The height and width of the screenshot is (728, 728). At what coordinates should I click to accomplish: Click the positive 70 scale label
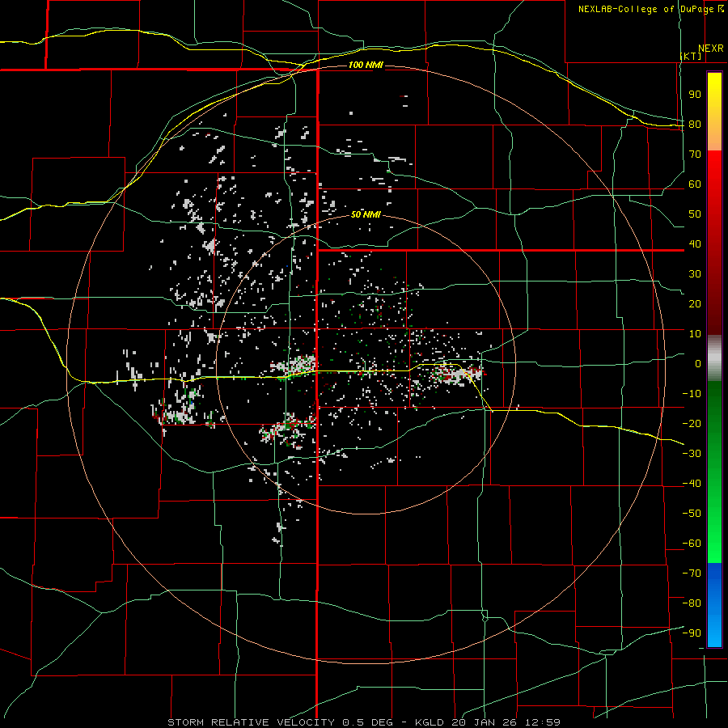[695, 154]
